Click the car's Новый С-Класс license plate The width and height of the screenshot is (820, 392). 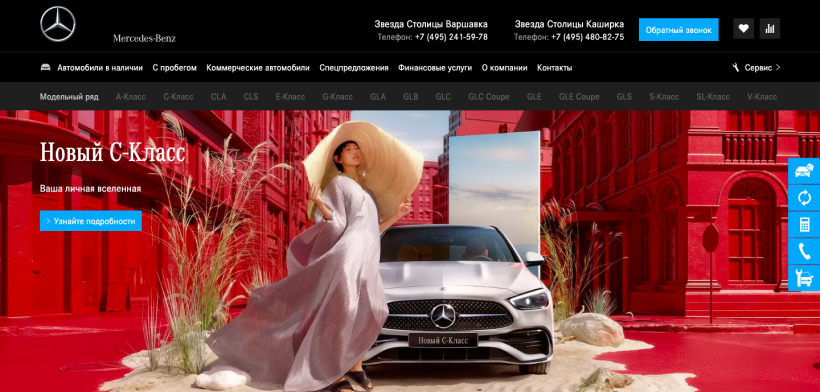[x=443, y=340]
